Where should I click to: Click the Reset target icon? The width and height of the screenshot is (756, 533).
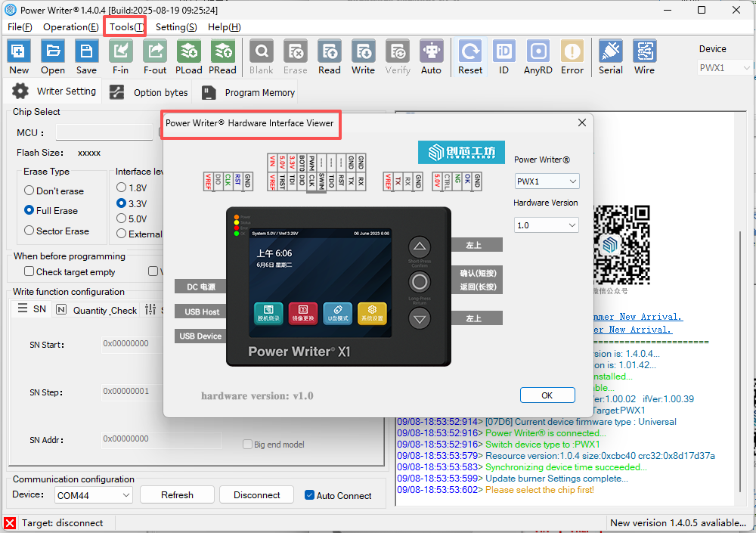pos(470,51)
